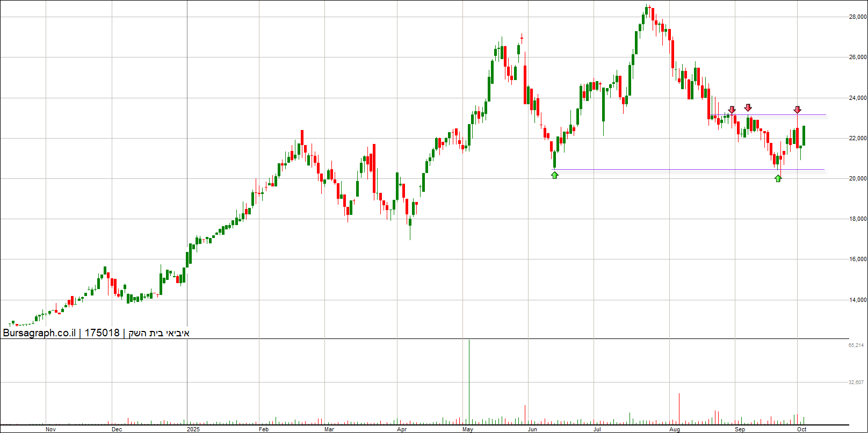
Task: Select the Jul date label
Action: click(x=597, y=429)
